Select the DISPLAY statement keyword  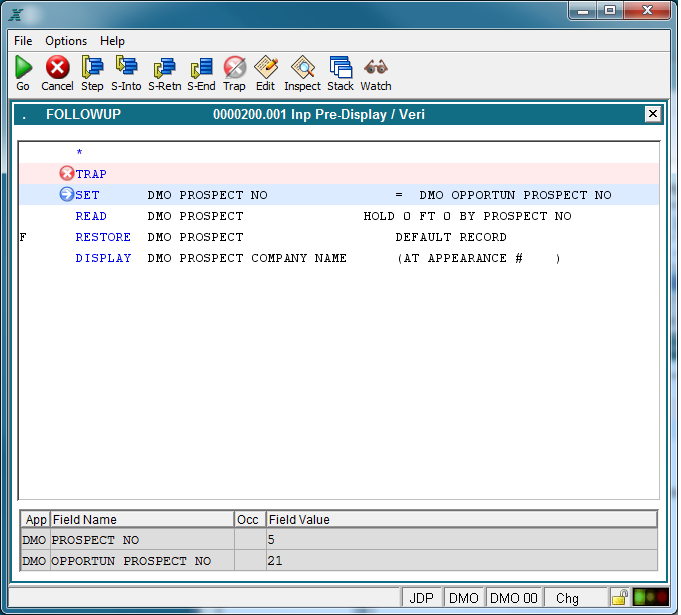tap(103, 258)
